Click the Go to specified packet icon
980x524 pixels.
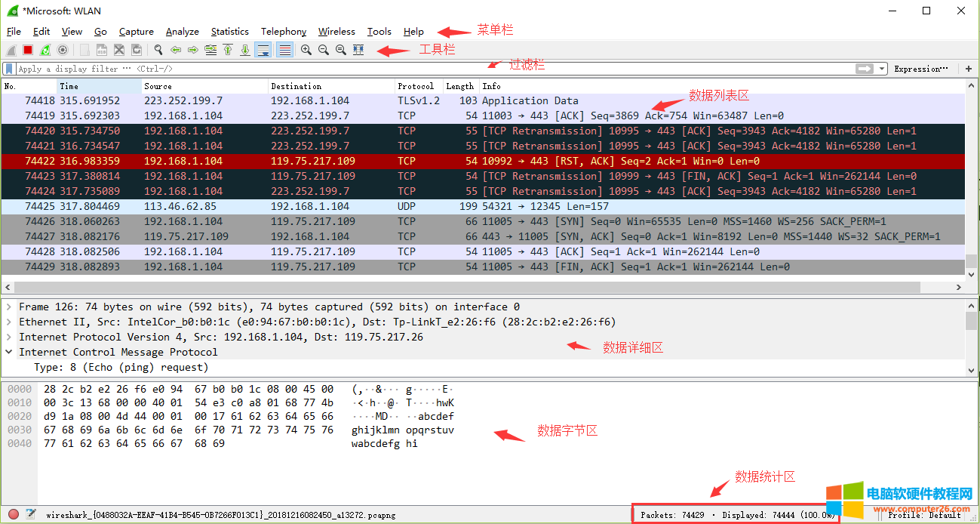(x=210, y=50)
